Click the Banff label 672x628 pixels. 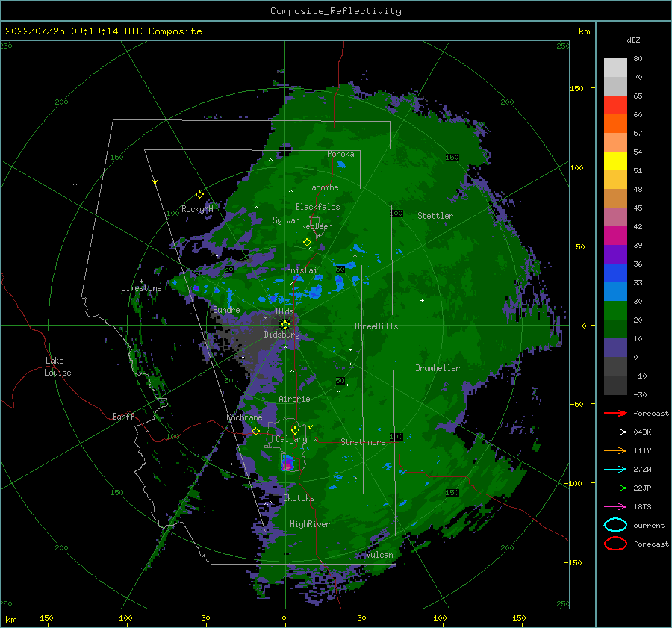[123, 416]
